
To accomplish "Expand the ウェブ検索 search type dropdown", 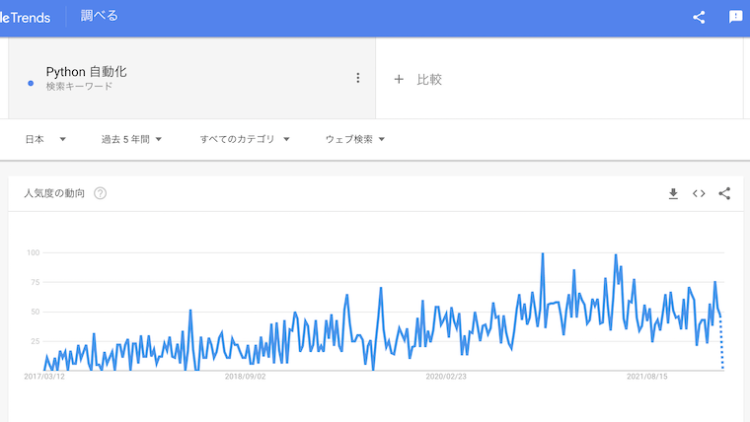I will pos(354,139).
